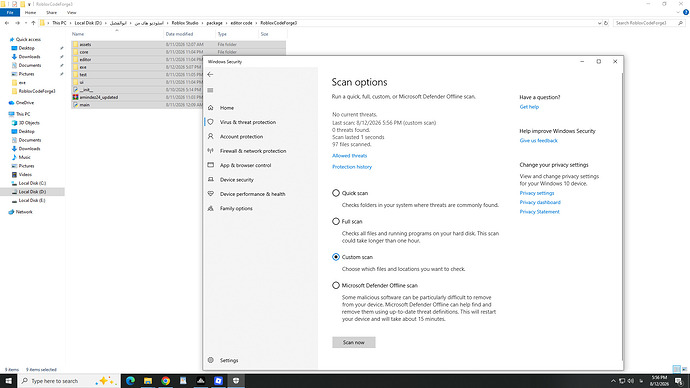
Task: Open Settings gear in Windows Security
Action: 210,360
